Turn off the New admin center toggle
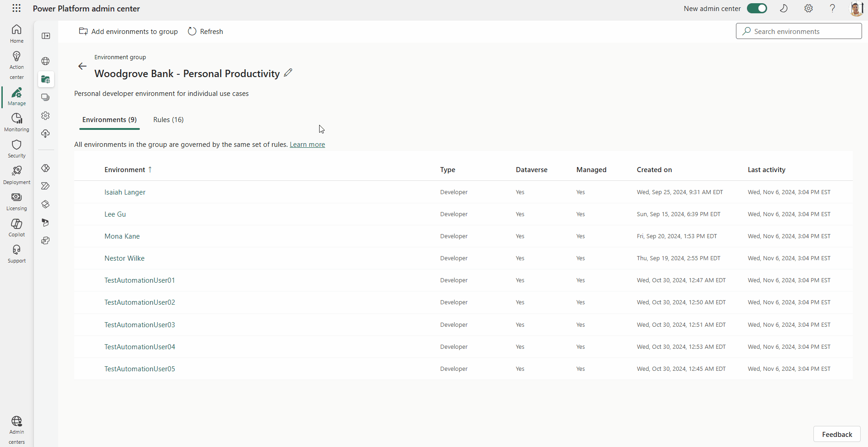The image size is (868, 447). pyautogui.click(x=757, y=8)
